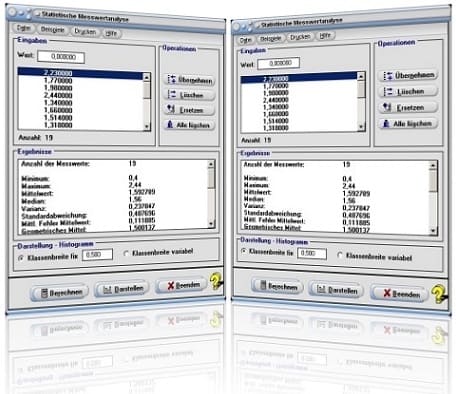Screen dimensions: 456x394
Task: Click Darstellen button in left window
Action: pos(122,289)
